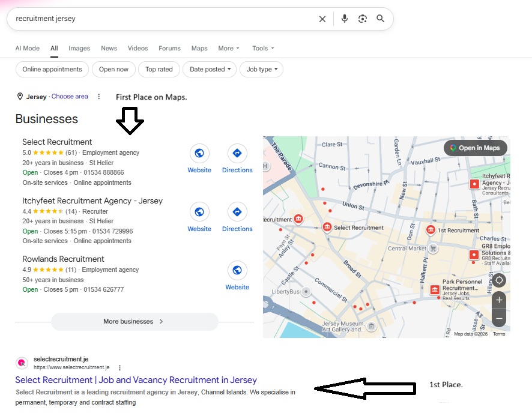
Task: Open Select Recruitment's Website globe icon
Action: click(x=199, y=153)
